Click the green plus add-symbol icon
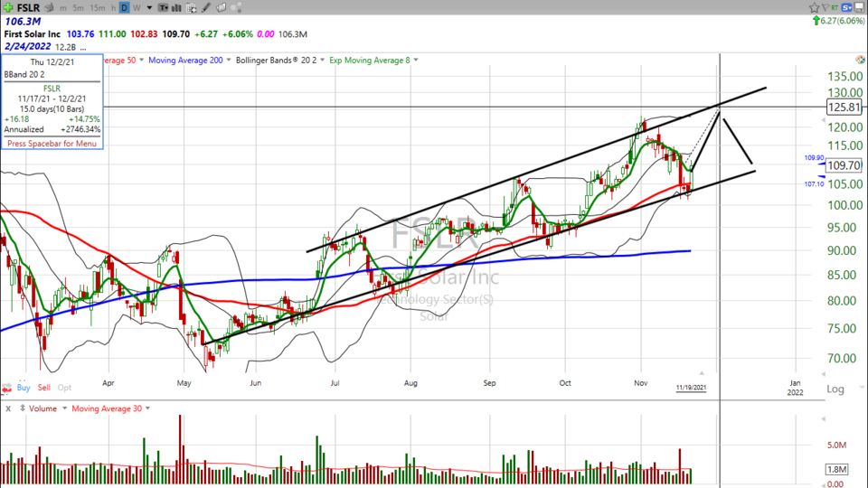The height and width of the screenshot is (488, 868). 8,8
